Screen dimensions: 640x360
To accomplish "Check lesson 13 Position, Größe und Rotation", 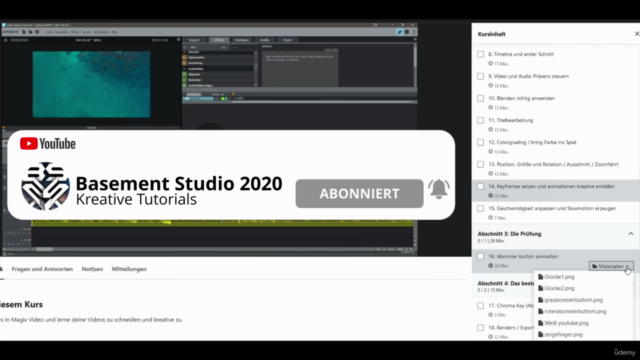I will click(x=480, y=164).
